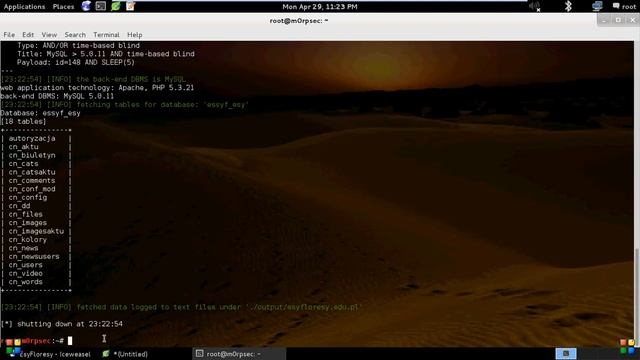Switch to root@m0rpsec taskbar window
The image size is (640, 360).
coord(238,354)
